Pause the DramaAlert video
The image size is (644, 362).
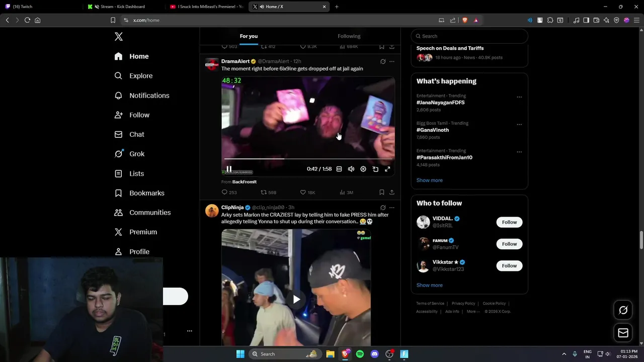click(229, 169)
